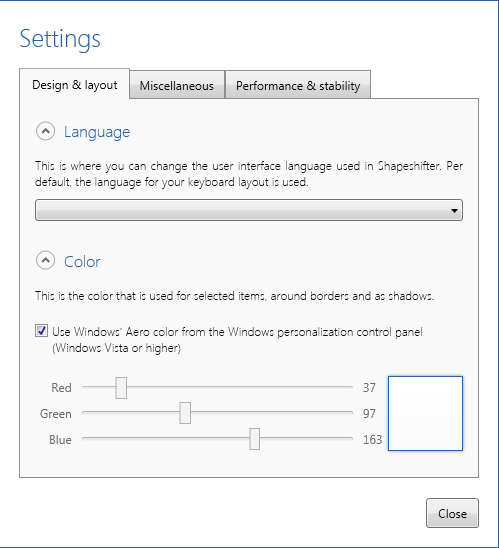Click the Red slider thumb
The width and height of the screenshot is (499, 548).
pos(121,388)
